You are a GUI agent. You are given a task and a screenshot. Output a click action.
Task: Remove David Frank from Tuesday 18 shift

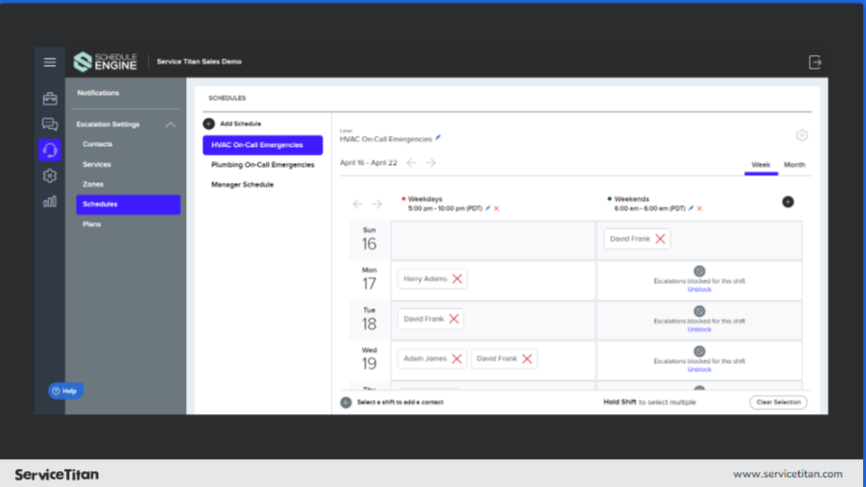coord(453,319)
